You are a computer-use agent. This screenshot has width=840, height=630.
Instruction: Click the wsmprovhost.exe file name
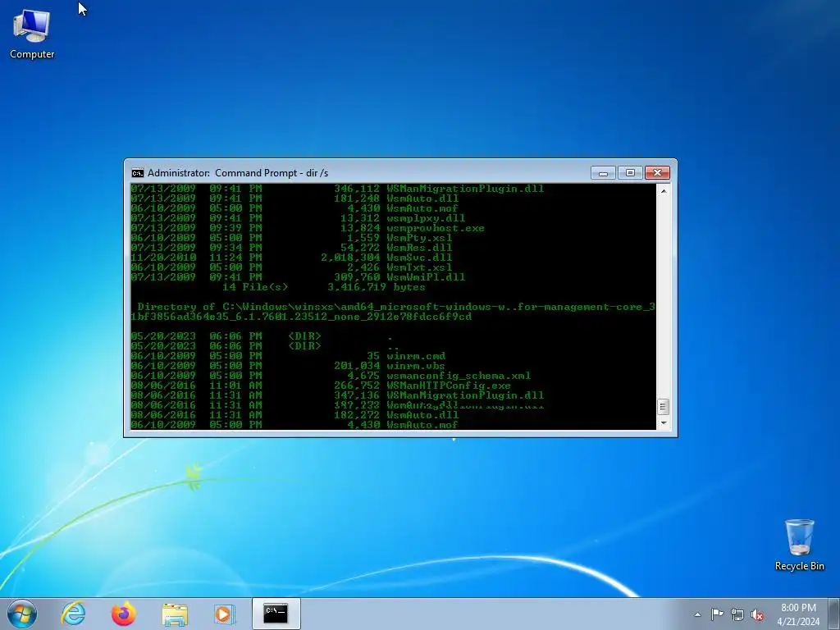436,228
